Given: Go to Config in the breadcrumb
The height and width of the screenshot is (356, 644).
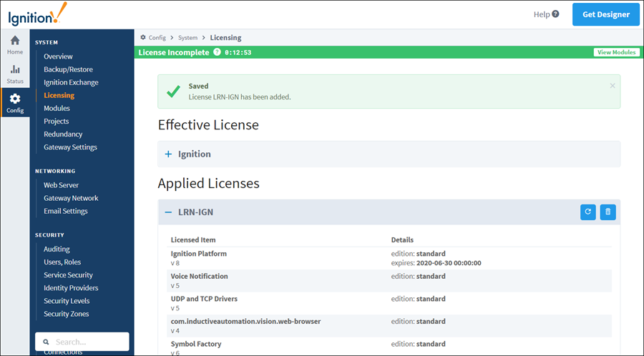Looking at the screenshot, I should click(157, 37).
